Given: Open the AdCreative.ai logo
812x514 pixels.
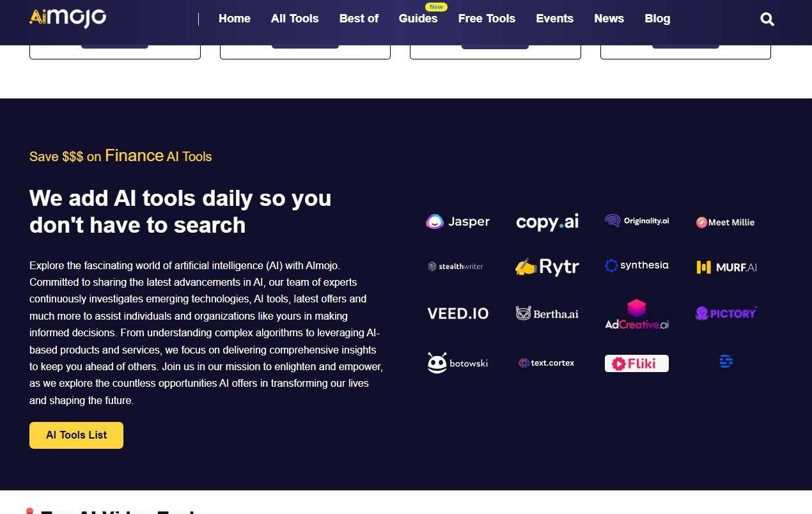Looking at the screenshot, I should tap(637, 314).
